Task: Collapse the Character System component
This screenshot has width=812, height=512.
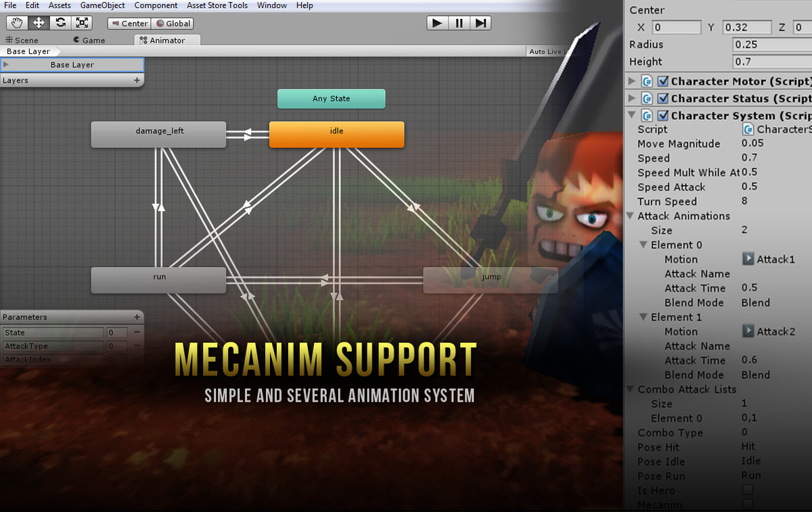Action: click(x=632, y=115)
